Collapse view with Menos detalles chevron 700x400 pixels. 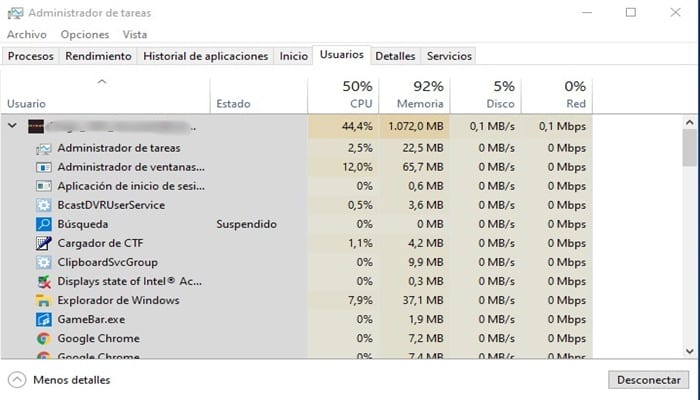[x=17, y=380]
